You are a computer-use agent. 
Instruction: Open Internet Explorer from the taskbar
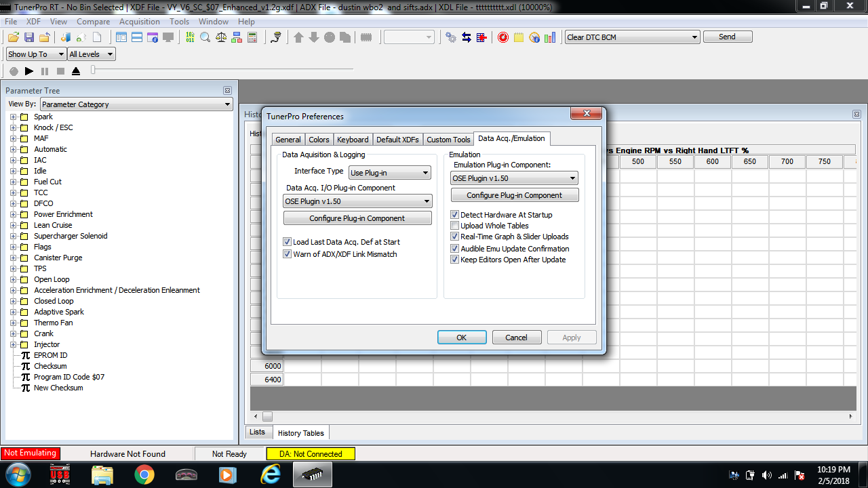[x=270, y=474]
